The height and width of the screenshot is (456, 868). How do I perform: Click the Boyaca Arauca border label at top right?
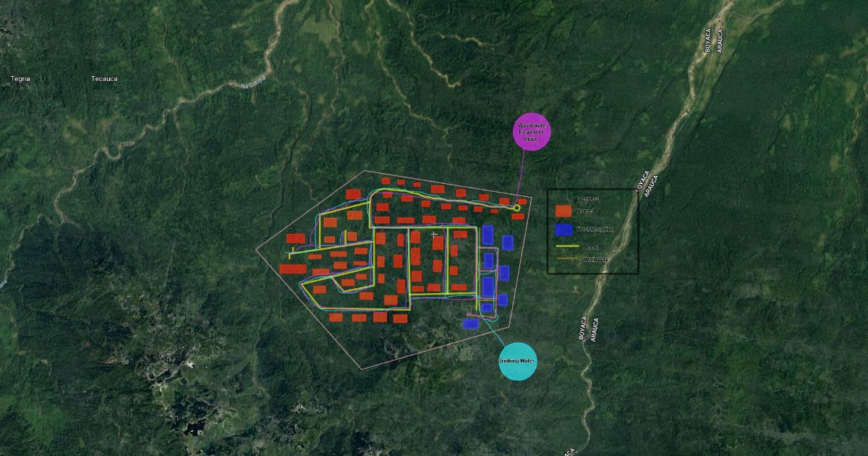tap(714, 41)
